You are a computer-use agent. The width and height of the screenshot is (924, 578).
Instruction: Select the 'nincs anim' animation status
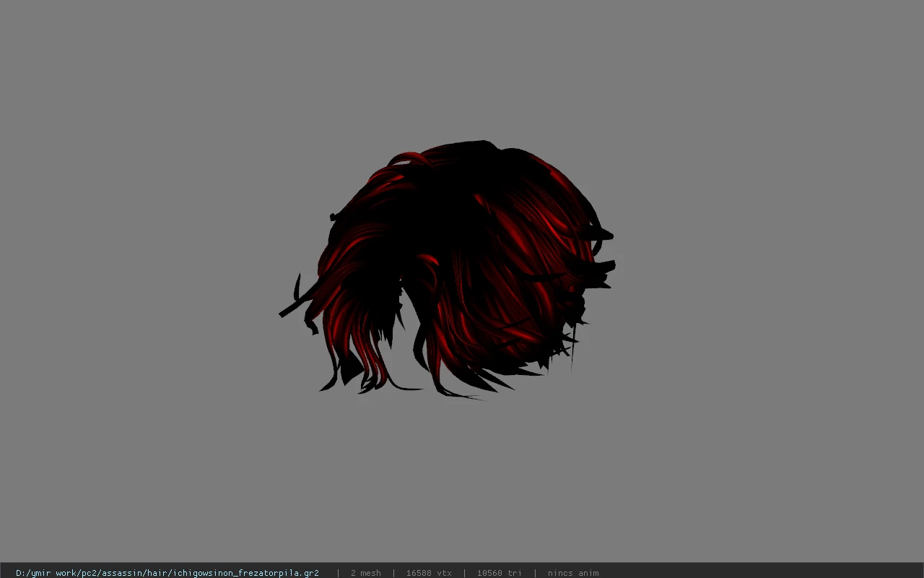tap(573, 573)
